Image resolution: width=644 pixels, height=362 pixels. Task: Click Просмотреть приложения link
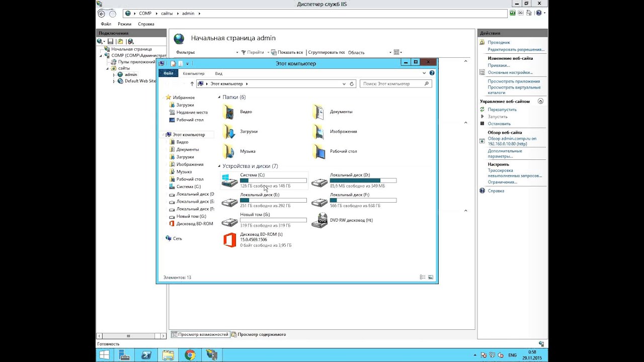click(514, 81)
